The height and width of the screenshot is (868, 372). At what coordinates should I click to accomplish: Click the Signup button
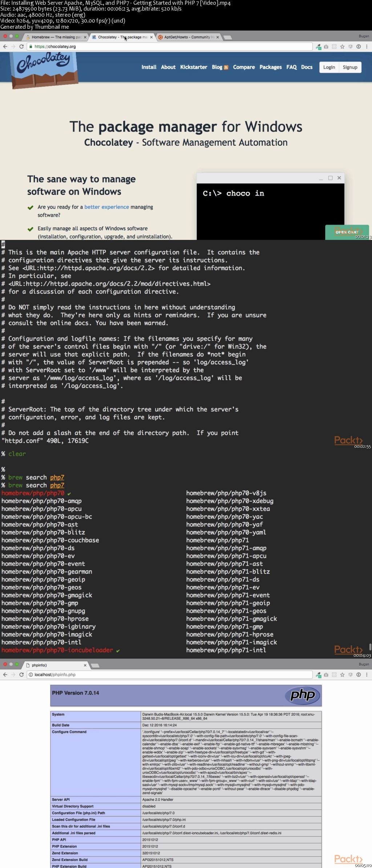click(350, 67)
